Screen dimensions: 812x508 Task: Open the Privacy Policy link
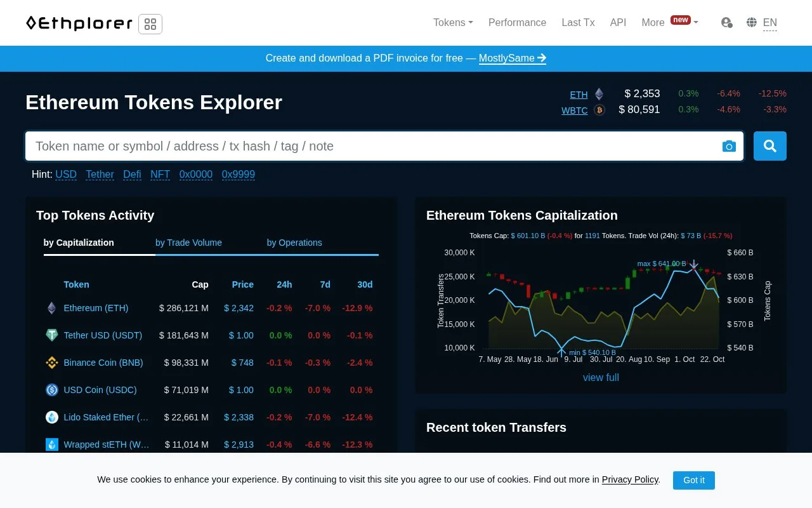click(630, 479)
